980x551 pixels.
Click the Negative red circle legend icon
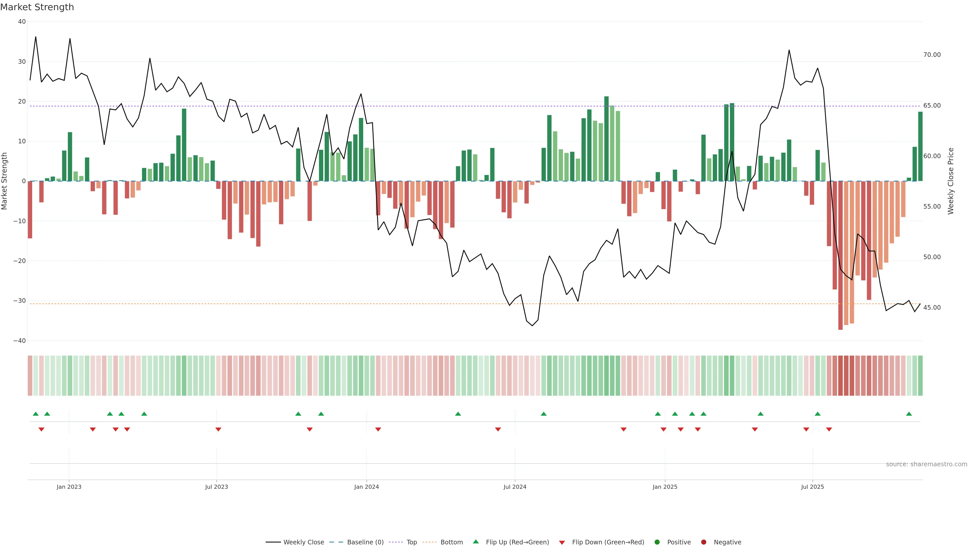pyautogui.click(x=703, y=542)
